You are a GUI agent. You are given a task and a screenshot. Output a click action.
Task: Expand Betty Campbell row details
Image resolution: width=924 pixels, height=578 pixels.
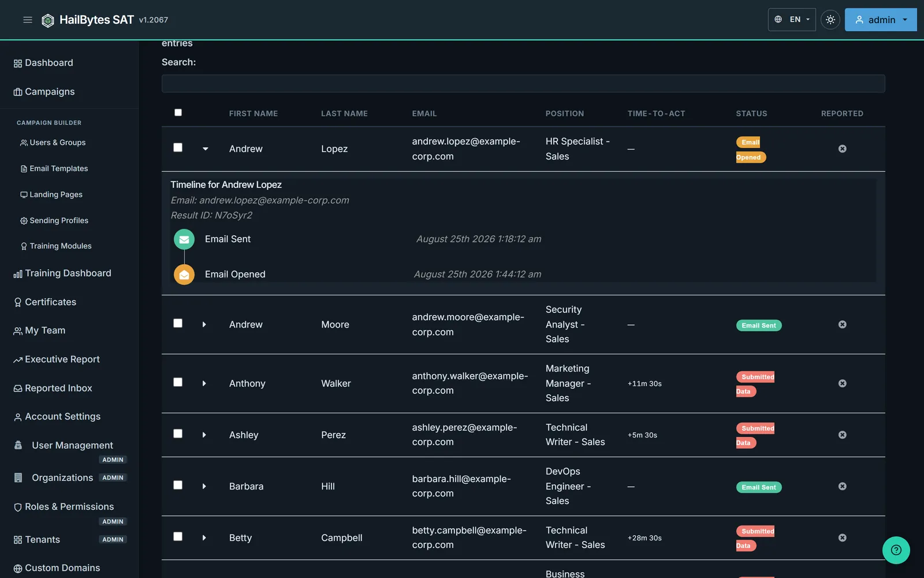coord(204,538)
